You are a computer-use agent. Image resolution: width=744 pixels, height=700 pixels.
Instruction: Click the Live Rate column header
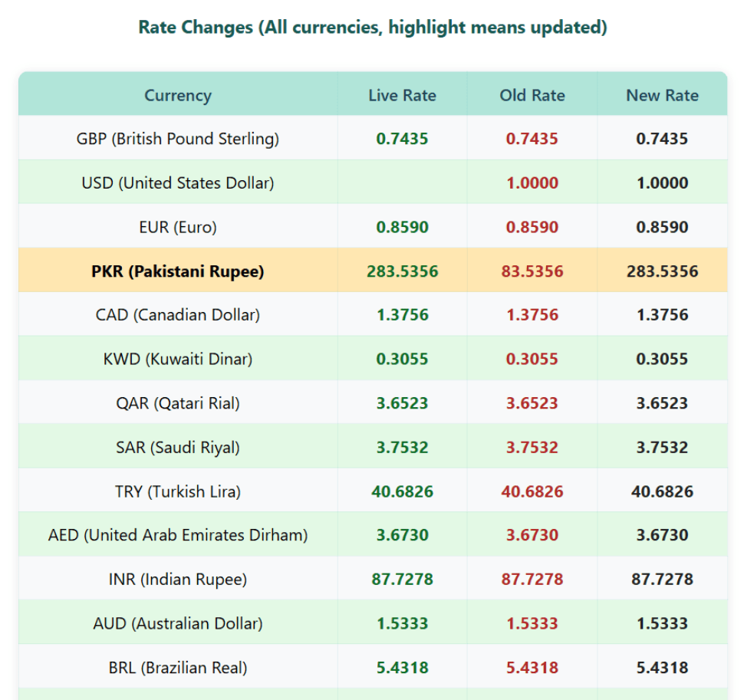point(402,95)
